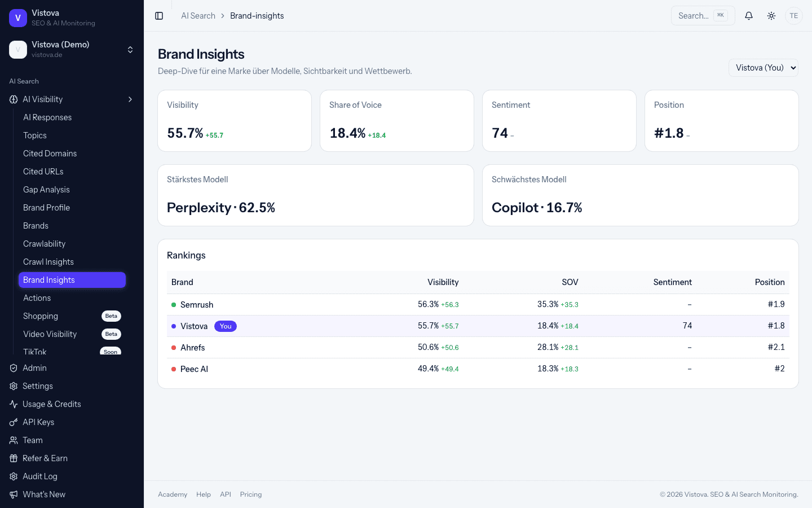Open the Vistova (You) brand dropdown

tap(764, 68)
